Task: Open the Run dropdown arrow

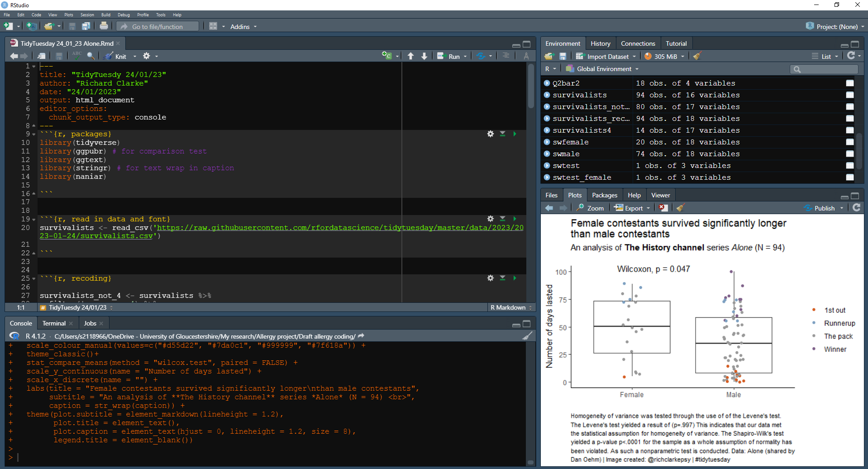Action: [465, 57]
